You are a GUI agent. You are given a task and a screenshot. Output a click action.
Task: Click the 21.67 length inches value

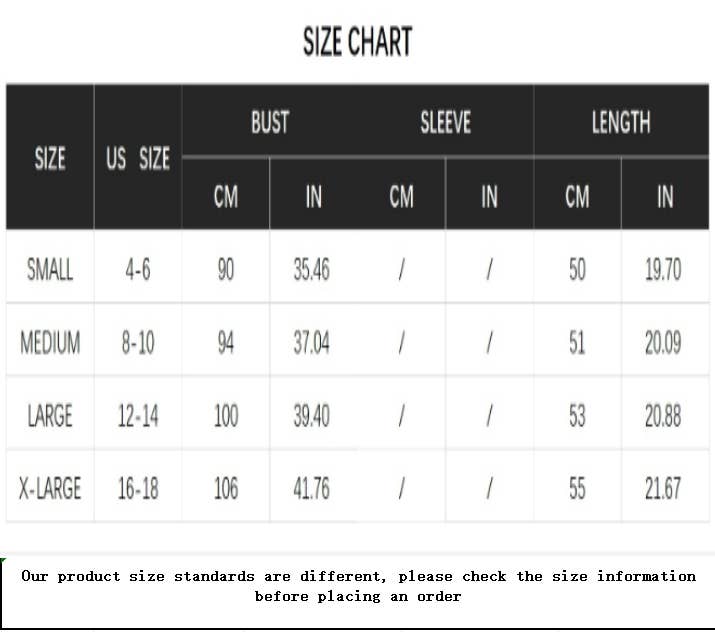(x=663, y=488)
